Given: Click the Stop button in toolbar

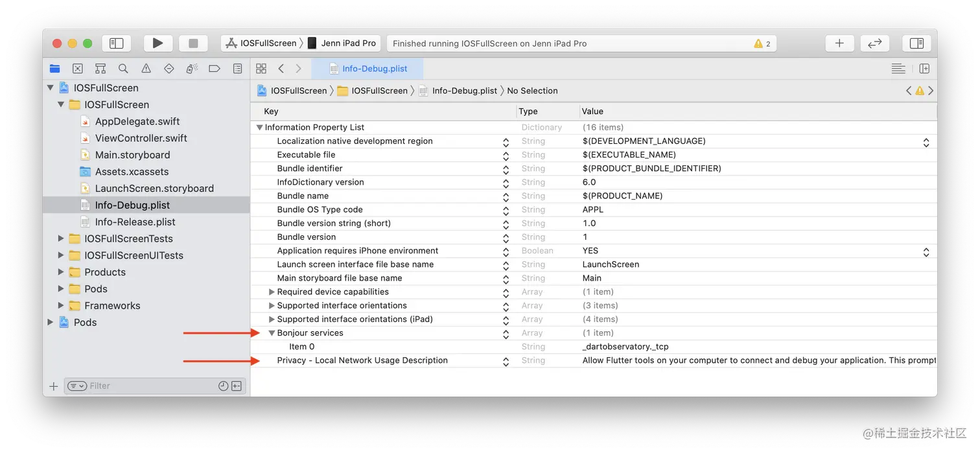Looking at the screenshot, I should 193,43.
